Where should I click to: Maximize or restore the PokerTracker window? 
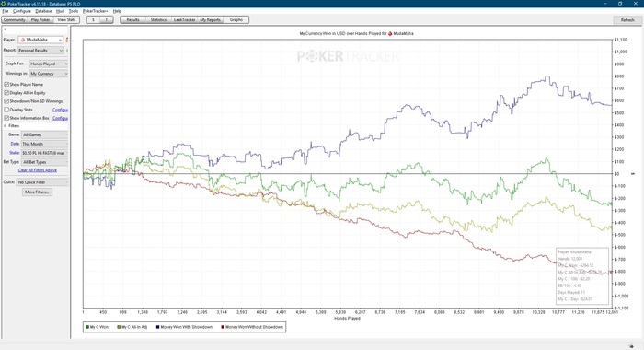click(620, 4)
